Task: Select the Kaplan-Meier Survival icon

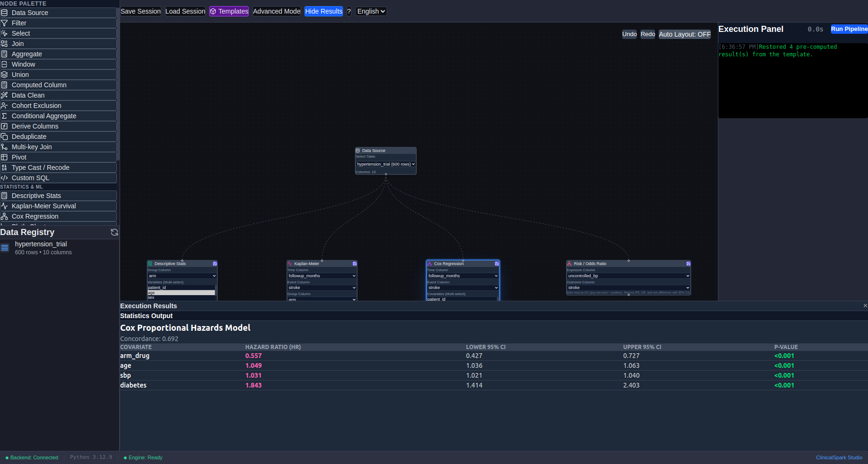Action: click(4, 206)
